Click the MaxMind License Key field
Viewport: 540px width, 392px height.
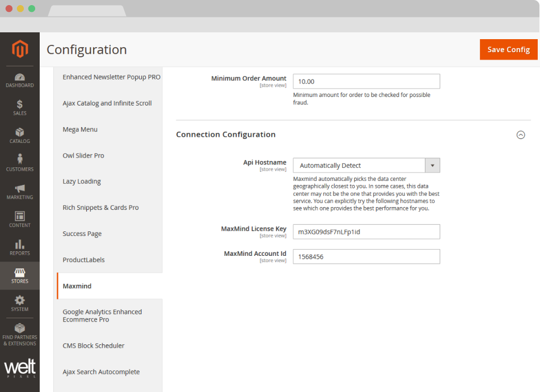click(366, 231)
